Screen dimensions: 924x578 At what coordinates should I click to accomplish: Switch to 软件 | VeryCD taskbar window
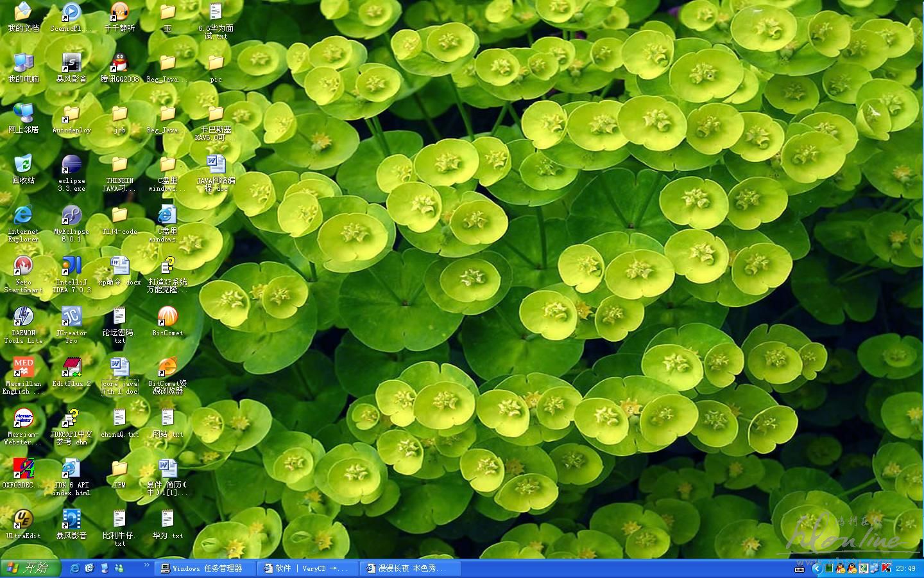[x=307, y=568]
